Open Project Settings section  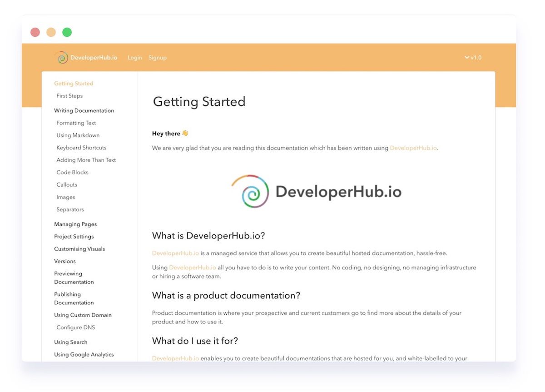click(74, 237)
